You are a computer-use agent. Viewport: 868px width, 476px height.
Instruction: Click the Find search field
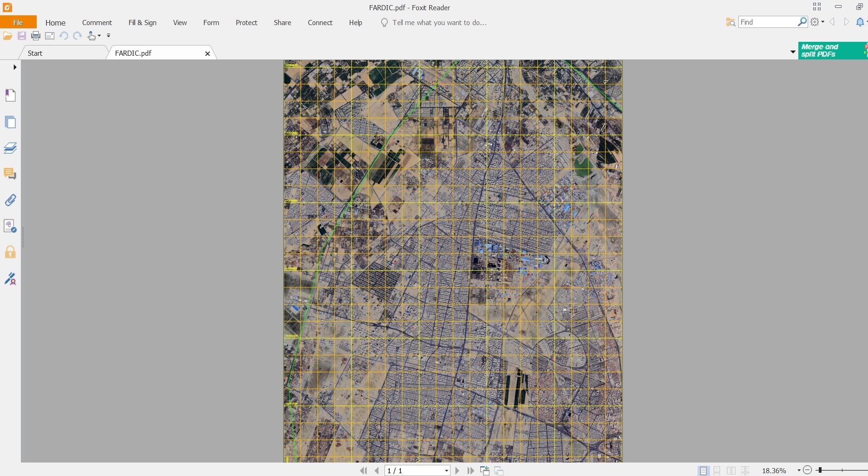point(767,22)
